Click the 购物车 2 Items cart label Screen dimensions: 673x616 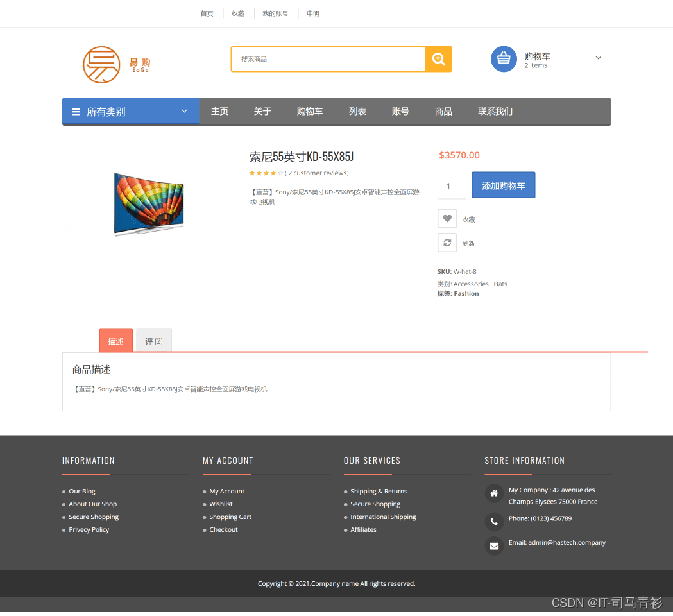click(x=537, y=60)
